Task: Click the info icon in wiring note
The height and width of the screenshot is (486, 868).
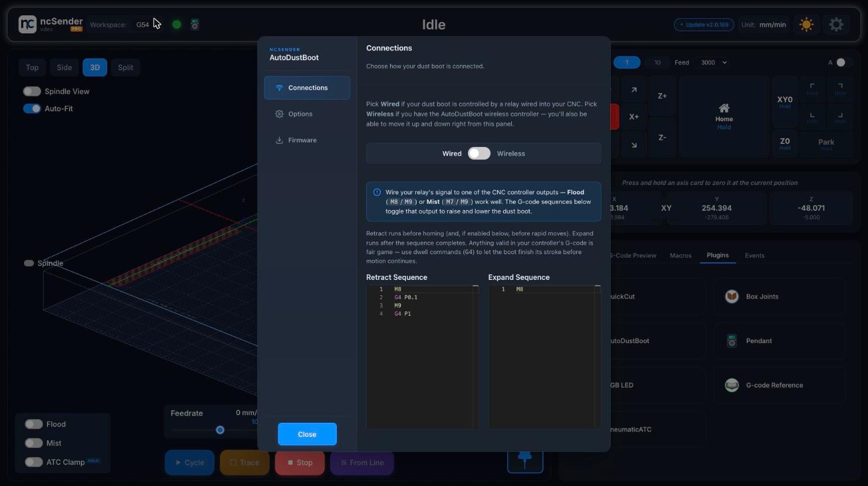Action: 377,192
